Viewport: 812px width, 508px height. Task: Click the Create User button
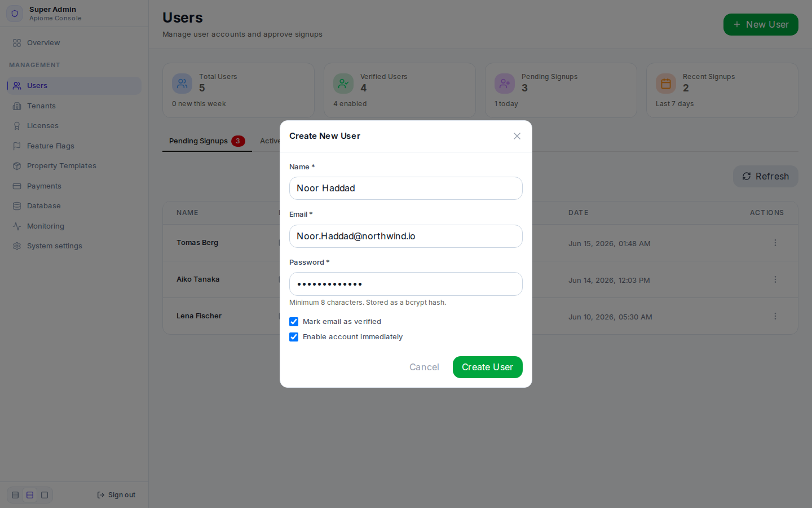coord(488,367)
